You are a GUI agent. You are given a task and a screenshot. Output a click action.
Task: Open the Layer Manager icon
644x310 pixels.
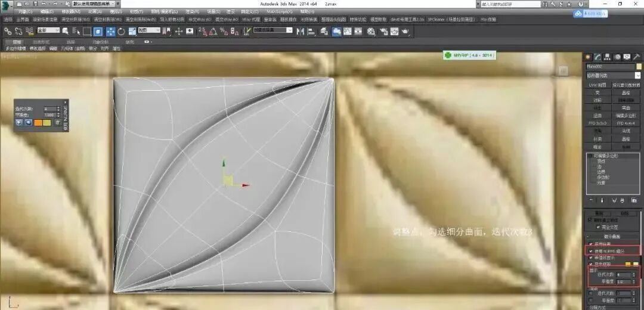tap(324, 31)
